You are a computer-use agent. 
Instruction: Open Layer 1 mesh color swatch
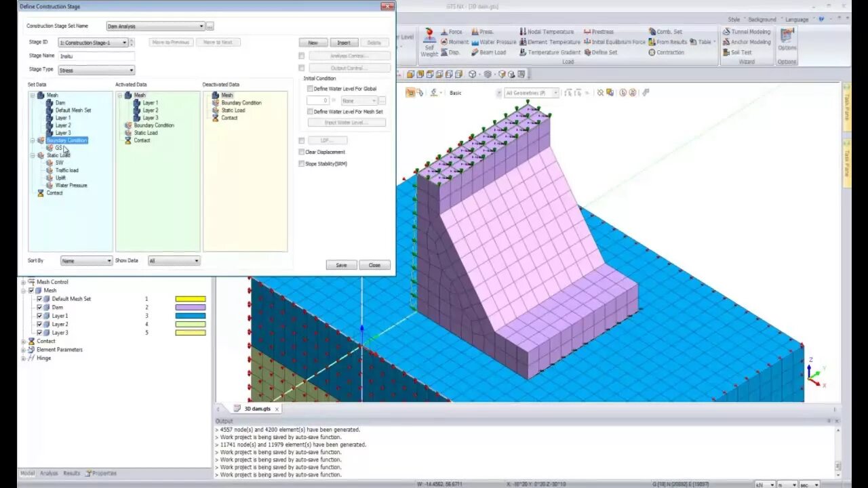pos(191,316)
